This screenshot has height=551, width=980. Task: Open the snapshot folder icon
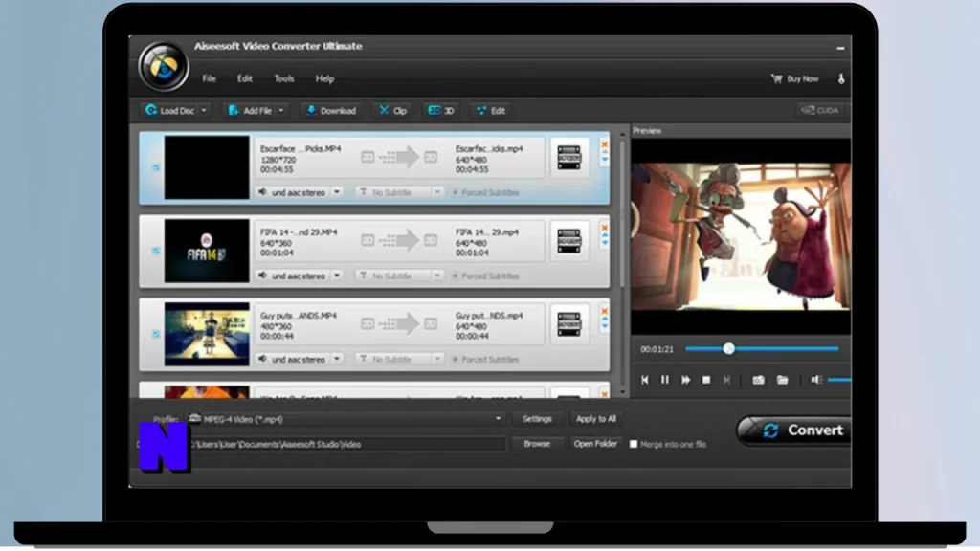click(783, 380)
